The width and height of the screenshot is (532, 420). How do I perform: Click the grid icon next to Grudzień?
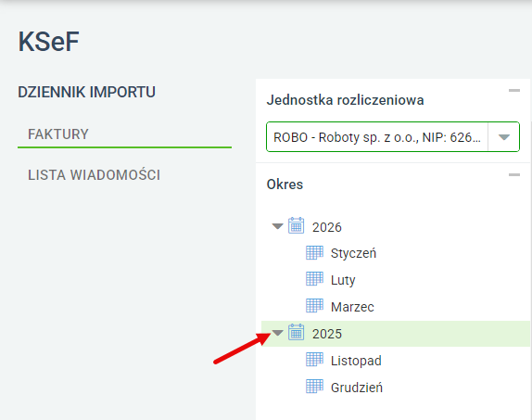point(314,387)
